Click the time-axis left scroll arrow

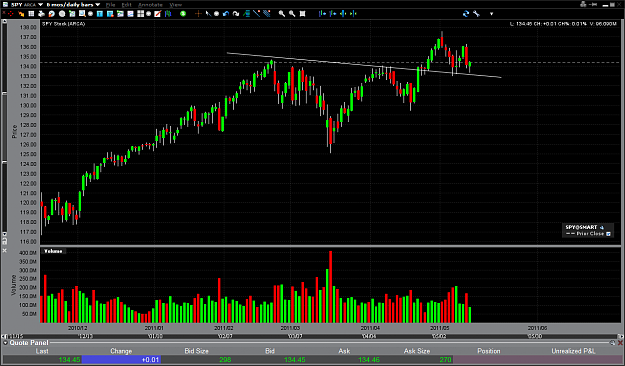(x=4, y=336)
